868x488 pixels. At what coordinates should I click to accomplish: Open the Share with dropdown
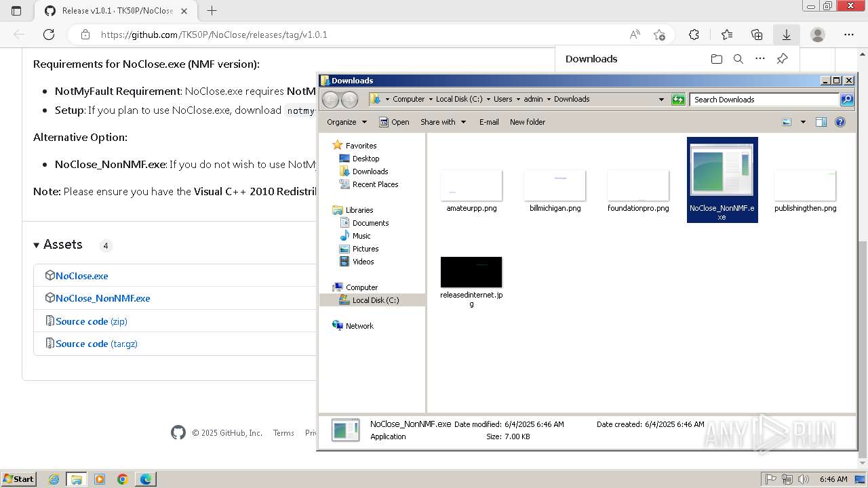click(x=443, y=122)
